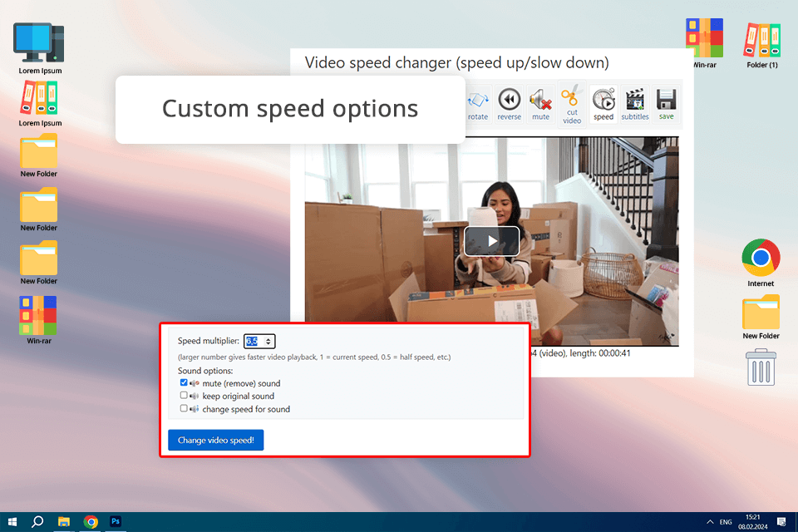Open the notification center icon
This screenshot has width=798, height=532.
781,522
